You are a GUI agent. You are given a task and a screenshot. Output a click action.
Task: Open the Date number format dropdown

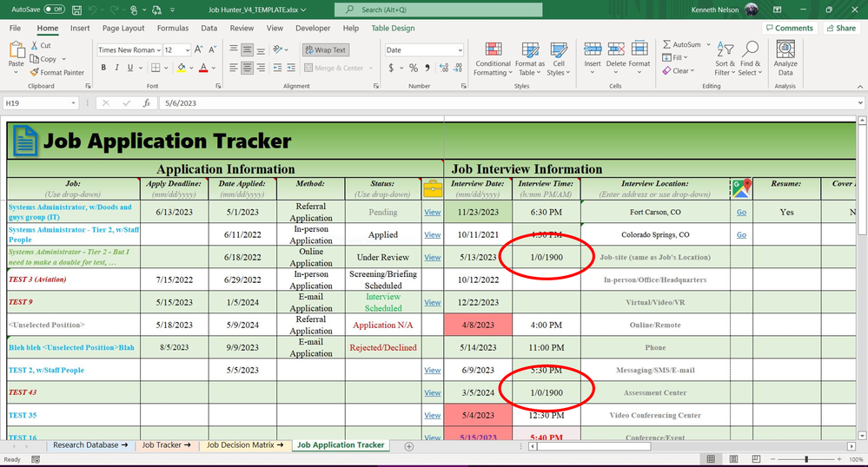tap(460, 49)
